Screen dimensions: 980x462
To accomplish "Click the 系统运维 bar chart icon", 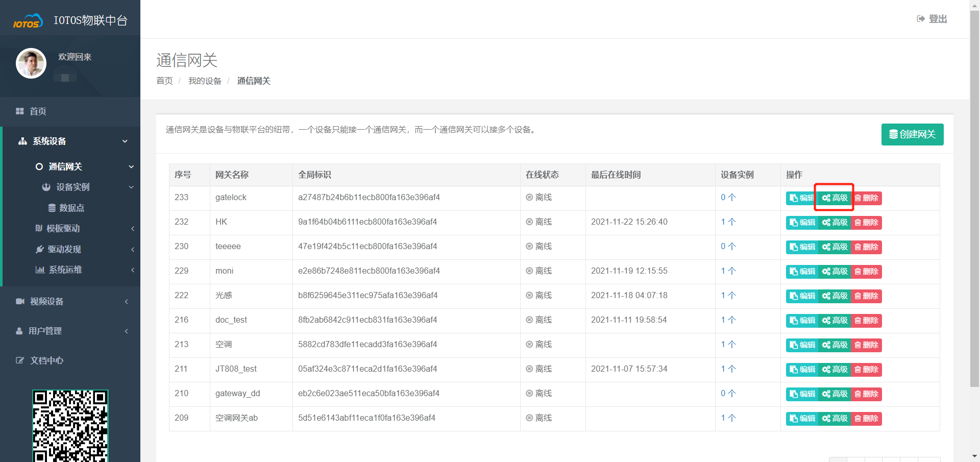I will [40, 270].
